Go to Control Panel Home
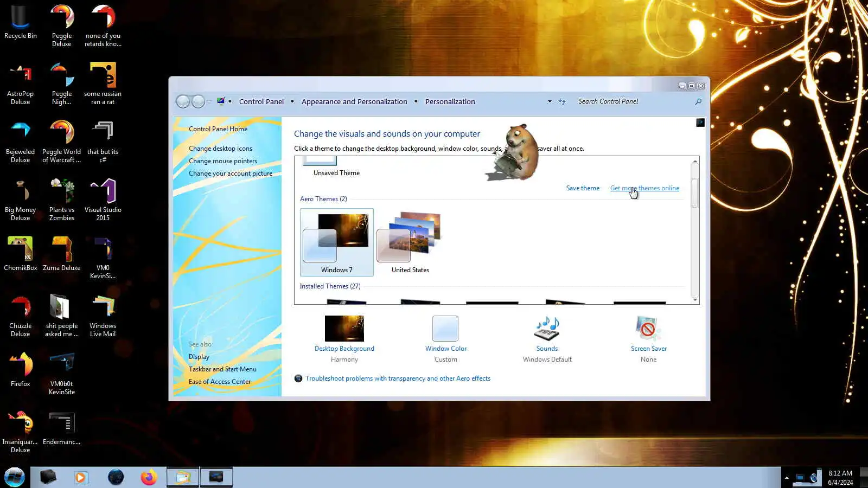The height and width of the screenshot is (488, 868). (218, 129)
